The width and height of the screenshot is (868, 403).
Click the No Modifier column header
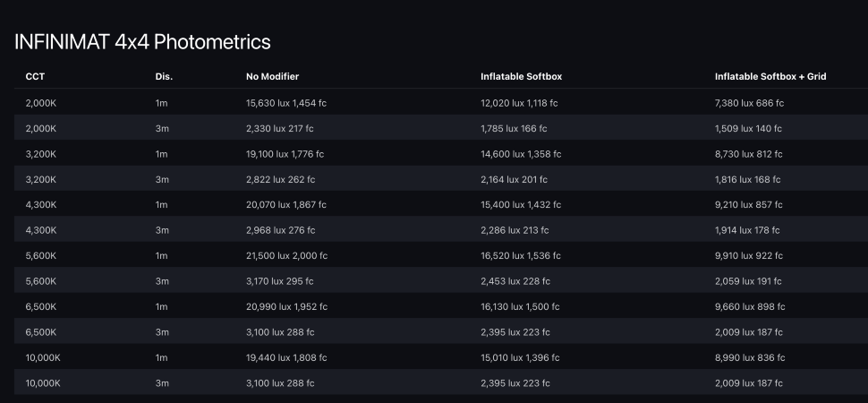tap(272, 77)
